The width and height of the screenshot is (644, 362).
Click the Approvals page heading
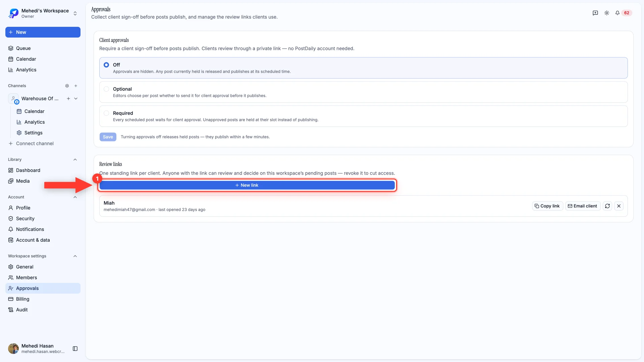[101, 9]
